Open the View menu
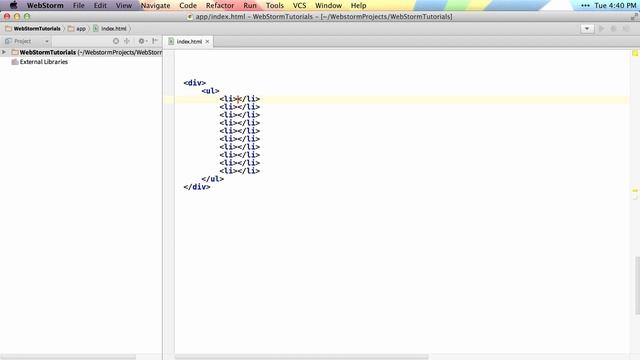640x360 pixels. click(124, 5)
